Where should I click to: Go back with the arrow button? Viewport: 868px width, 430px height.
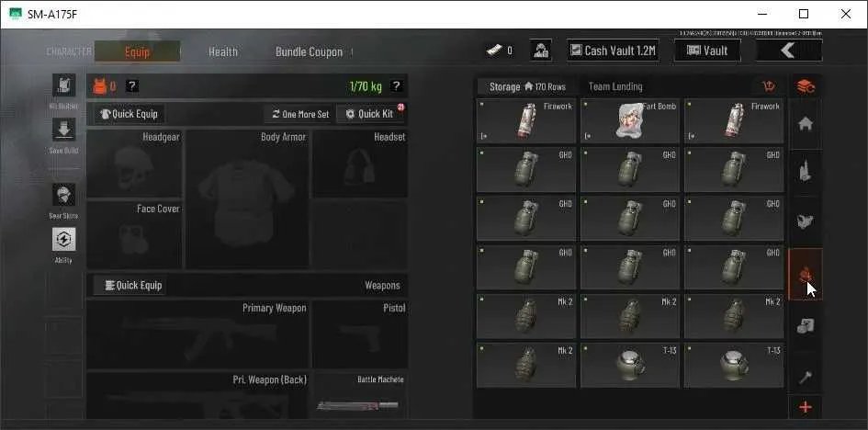789,51
